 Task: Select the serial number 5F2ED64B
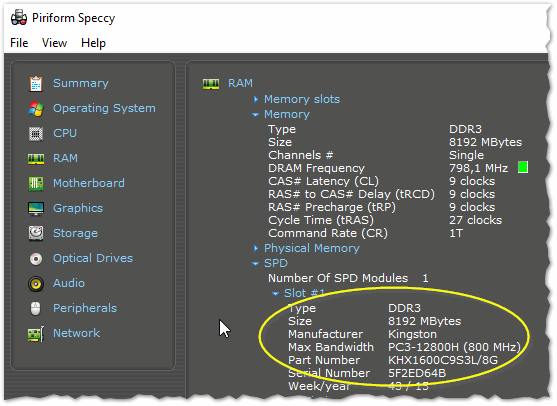[x=417, y=373]
